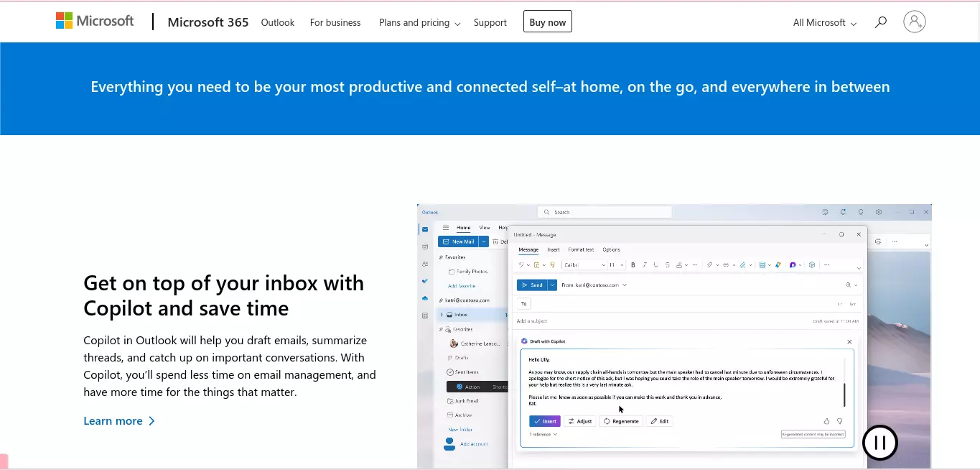Switch to Outlook's Home tab
Image resolution: width=980 pixels, height=470 pixels.
(464, 228)
